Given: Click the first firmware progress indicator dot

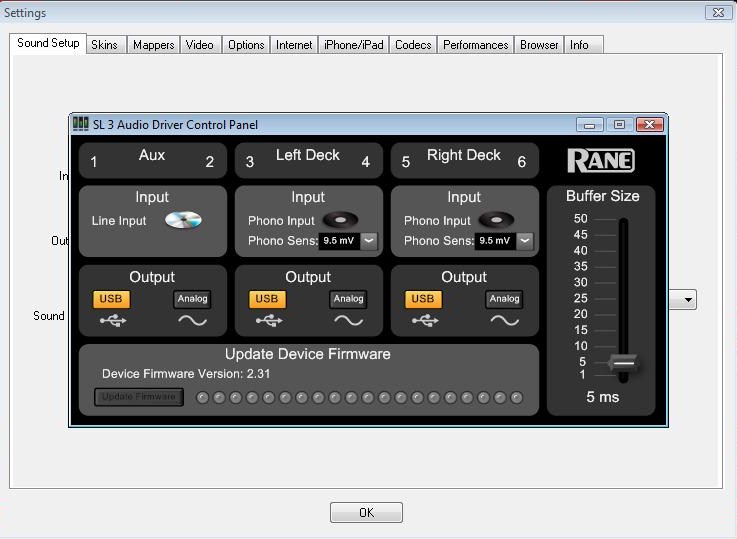Looking at the screenshot, I should point(203,398).
